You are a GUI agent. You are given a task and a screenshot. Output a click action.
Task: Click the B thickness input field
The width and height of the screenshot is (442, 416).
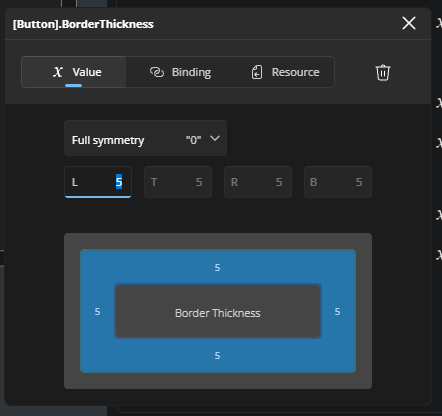click(338, 182)
